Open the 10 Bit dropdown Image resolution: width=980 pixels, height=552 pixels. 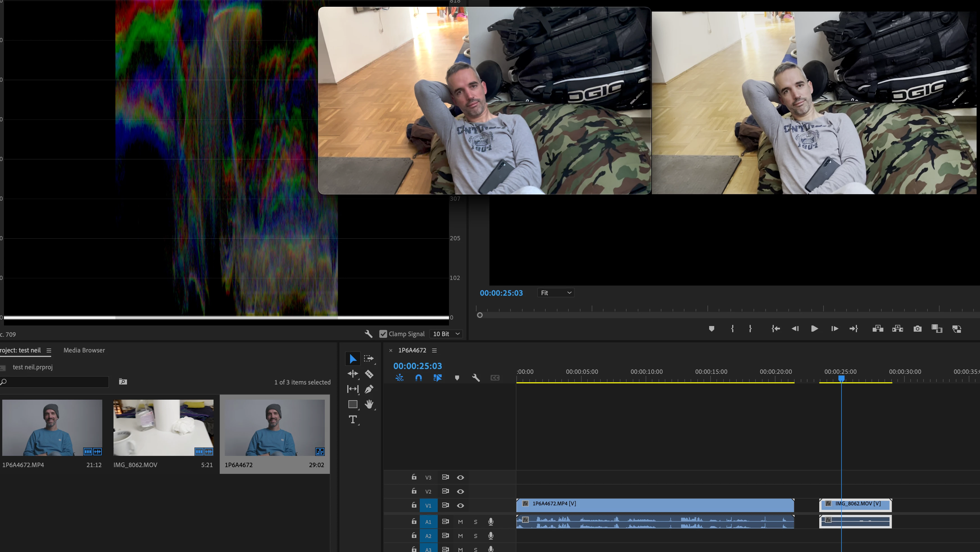tap(446, 334)
